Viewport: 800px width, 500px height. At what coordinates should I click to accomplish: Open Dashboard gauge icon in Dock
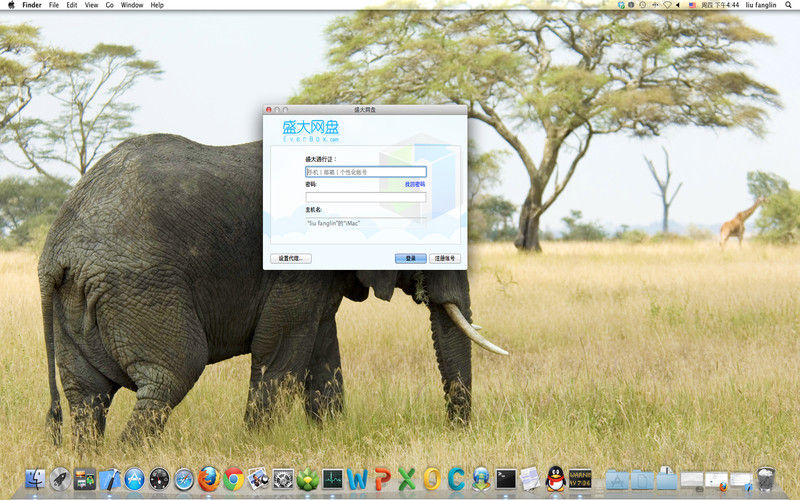(x=159, y=479)
